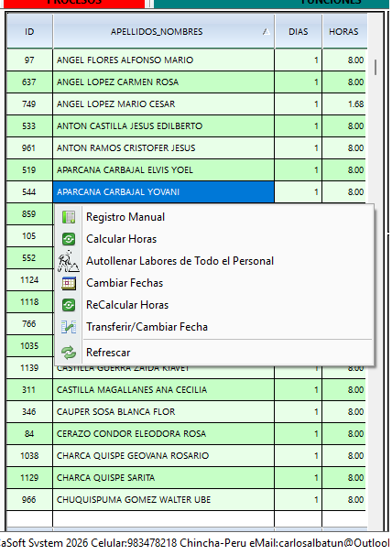The image size is (392, 555).
Task: Click the Transferir/Cambiar Fecha chart icon
Action: [x=69, y=327]
